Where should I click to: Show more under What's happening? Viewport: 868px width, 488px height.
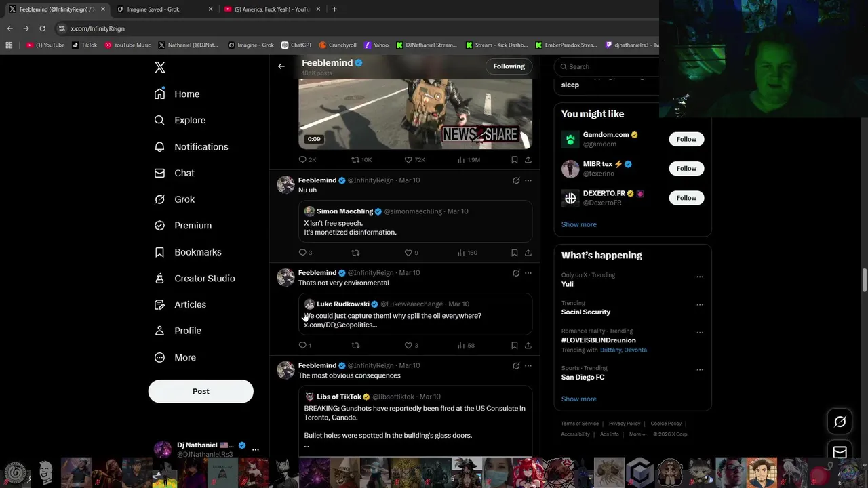pos(579,399)
